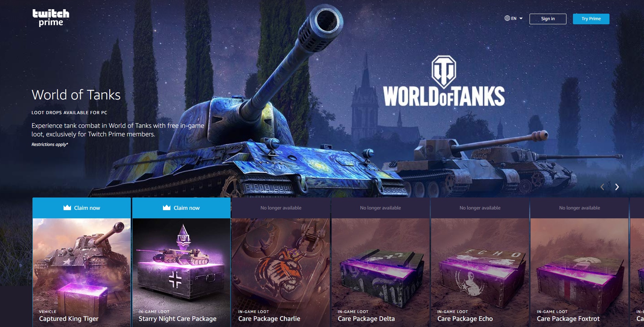
Task: Claim now for Starry Night Care Package
Action: coord(181,208)
